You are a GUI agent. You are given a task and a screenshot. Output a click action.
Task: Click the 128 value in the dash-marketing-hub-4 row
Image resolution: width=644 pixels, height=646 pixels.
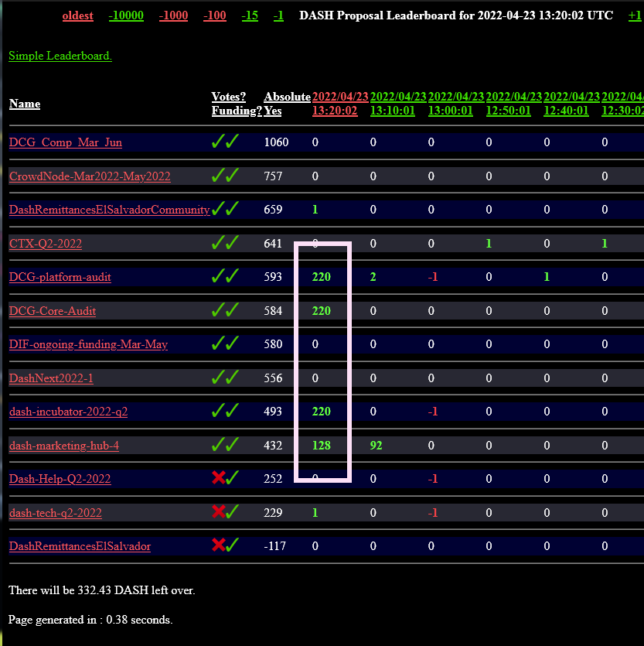321,446
